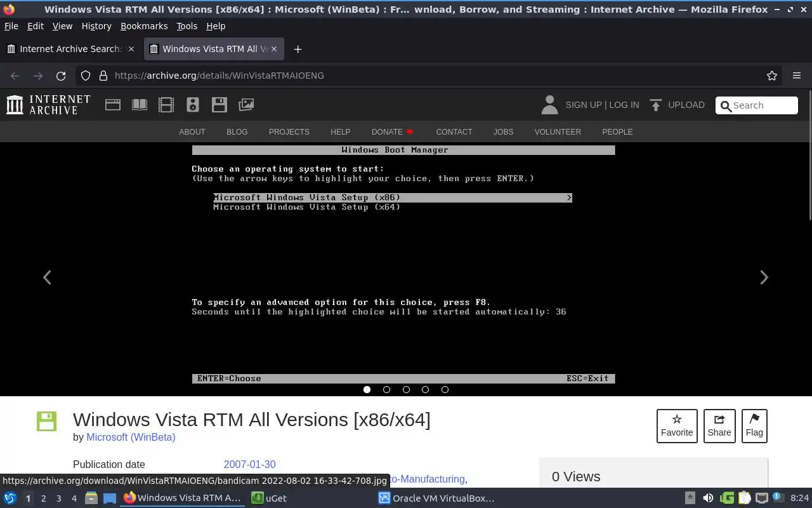The height and width of the screenshot is (508, 812).
Task: Open a new tab with plus button
Action: 298,49
